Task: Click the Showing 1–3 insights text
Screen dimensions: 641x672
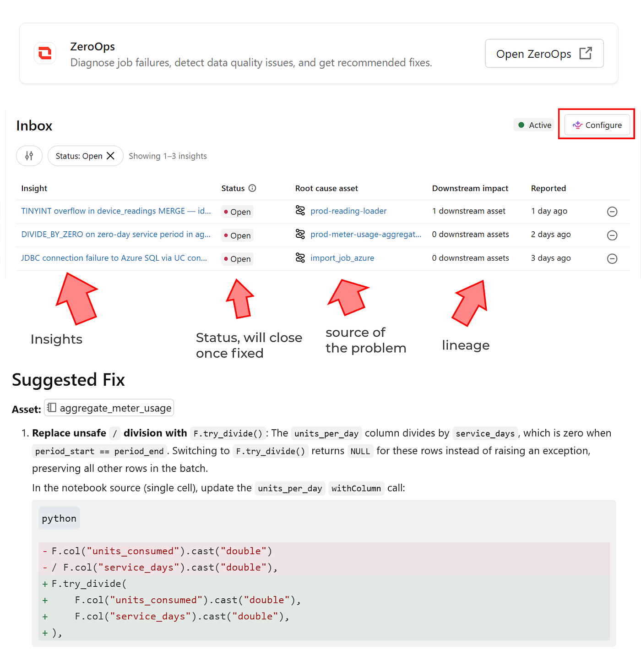Action: click(x=168, y=156)
